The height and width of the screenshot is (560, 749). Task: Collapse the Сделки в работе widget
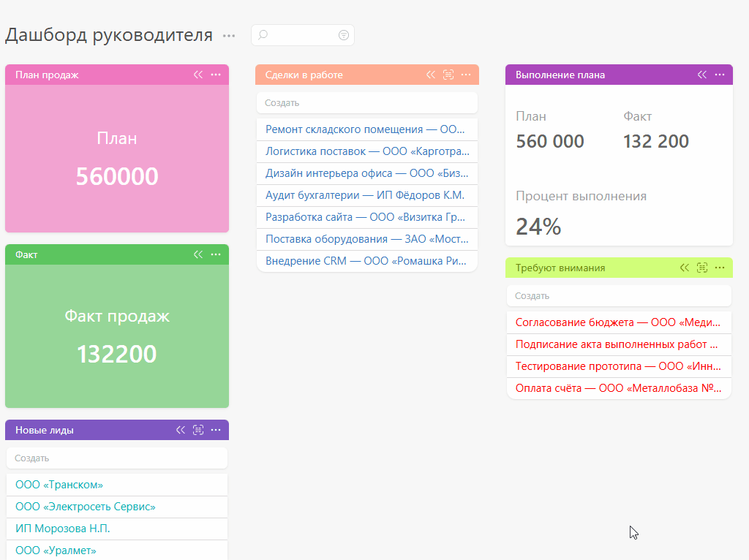[431, 75]
